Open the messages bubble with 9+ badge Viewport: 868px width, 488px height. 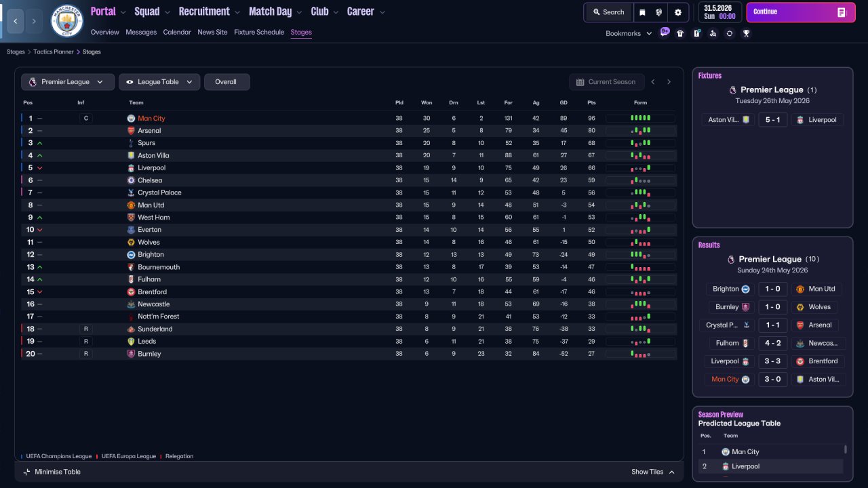[665, 33]
